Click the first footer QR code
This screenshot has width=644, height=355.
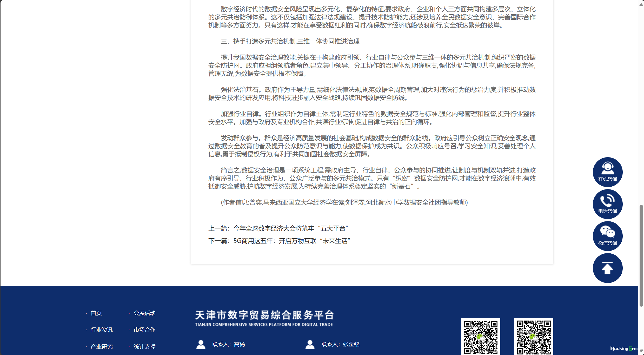click(481, 337)
